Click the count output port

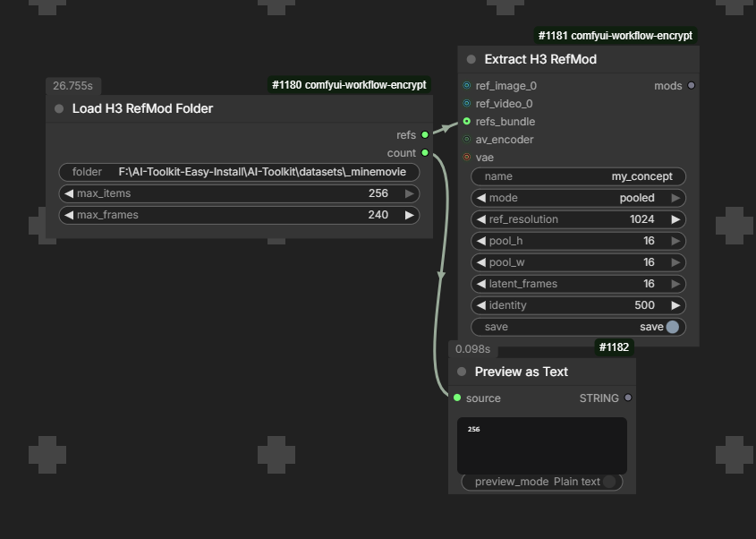[x=425, y=152]
